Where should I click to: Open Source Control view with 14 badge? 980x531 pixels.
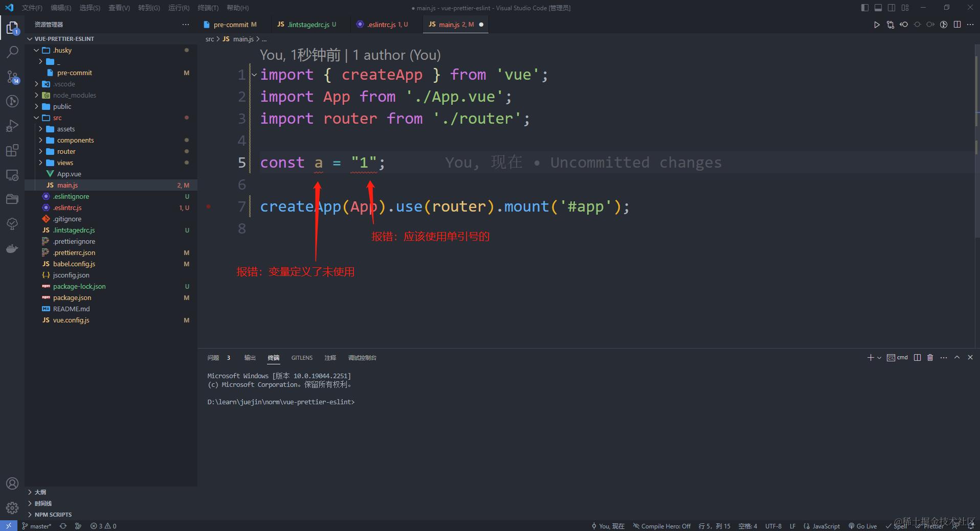pyautogui.click(x=12, y=77)
